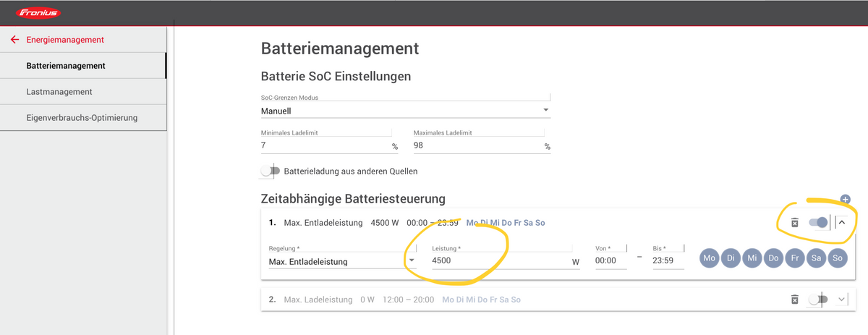The image size is (868, 335).
Task: Add a new time-dependent battery rule
Action: point(845,199)
